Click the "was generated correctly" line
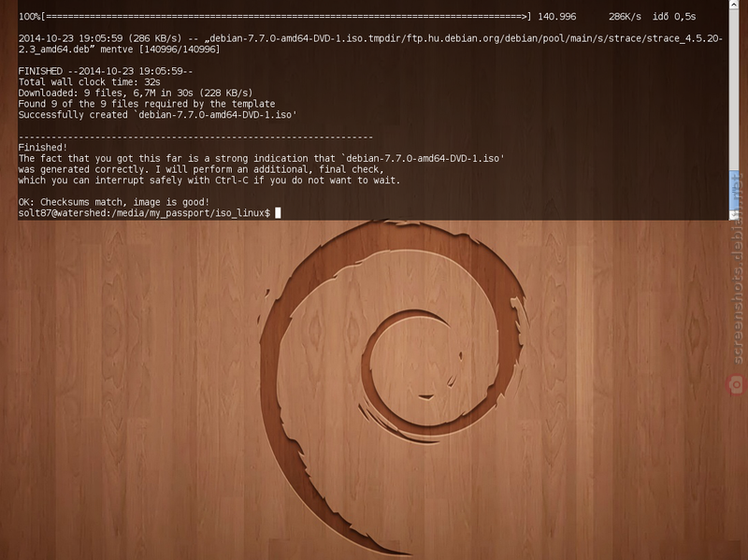This screenshot has height=560, width=748. coord(201,169)
